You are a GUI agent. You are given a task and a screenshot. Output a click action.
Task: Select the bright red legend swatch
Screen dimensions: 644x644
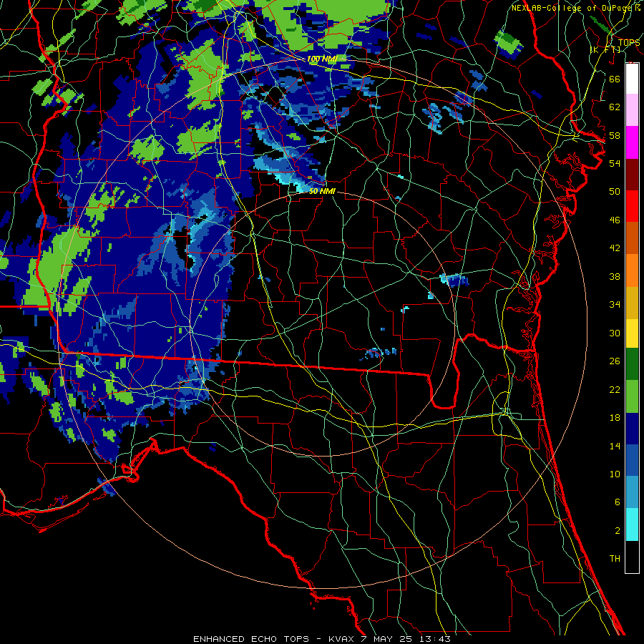(x=632, y=206)
